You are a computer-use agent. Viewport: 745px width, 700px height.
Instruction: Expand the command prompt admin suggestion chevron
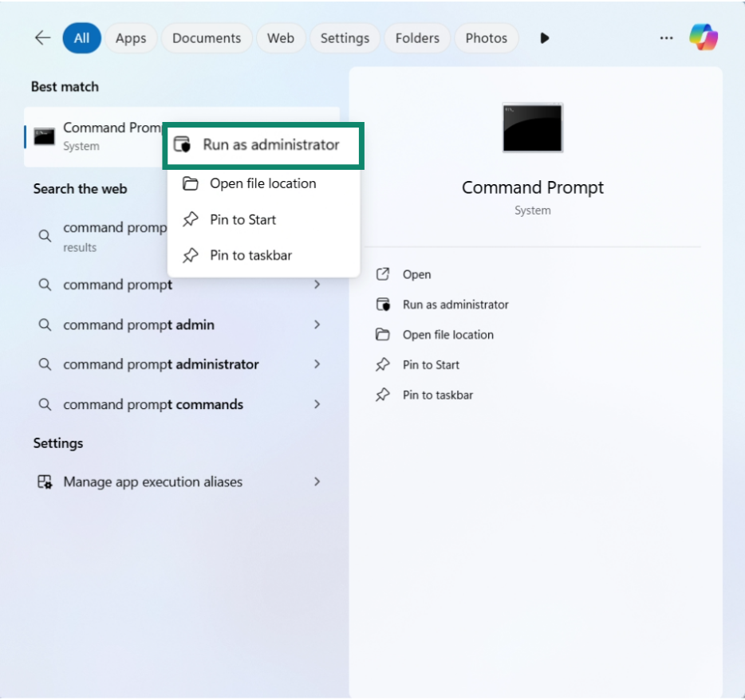coord(317,324)
